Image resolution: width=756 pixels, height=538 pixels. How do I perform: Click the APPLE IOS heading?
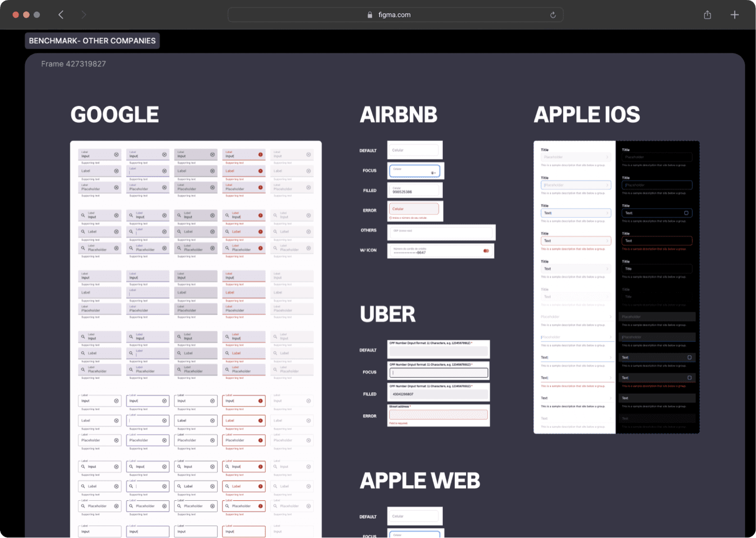pos(587,115)
